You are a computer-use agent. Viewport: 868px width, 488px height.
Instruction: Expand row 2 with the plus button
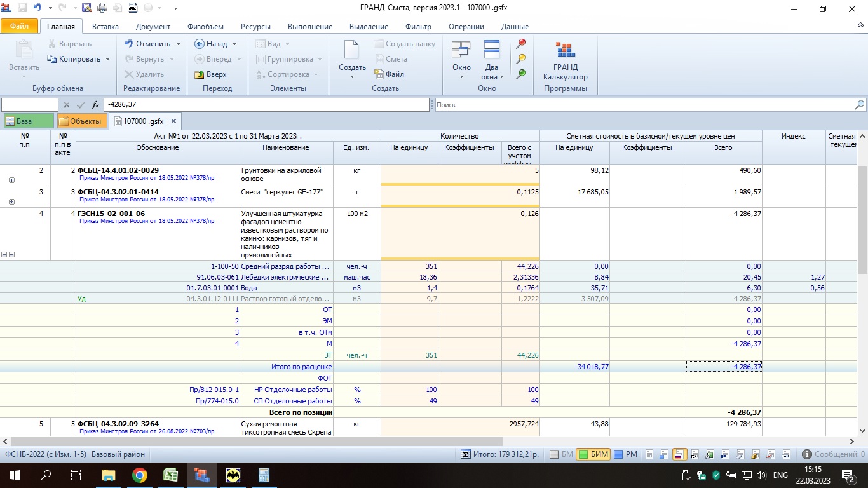[x=11, y=180]
